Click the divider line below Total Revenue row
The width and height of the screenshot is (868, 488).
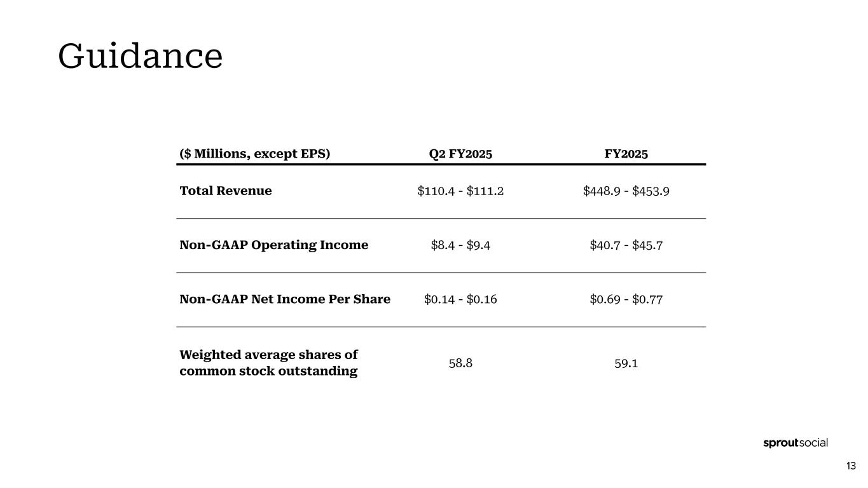(441, 219)
